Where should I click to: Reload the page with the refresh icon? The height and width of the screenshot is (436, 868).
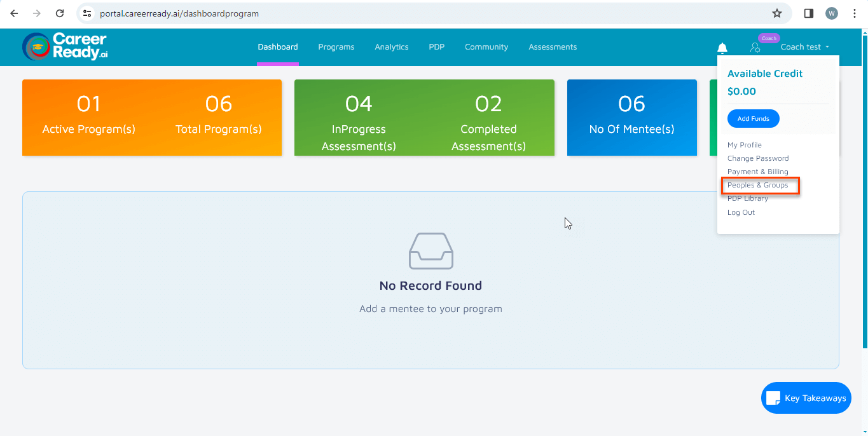[60, 13]
